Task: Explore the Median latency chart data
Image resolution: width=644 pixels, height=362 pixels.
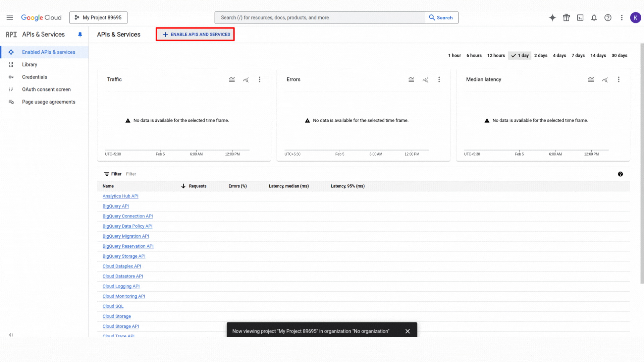Action: pyautogui.click(x=605, y=79)
